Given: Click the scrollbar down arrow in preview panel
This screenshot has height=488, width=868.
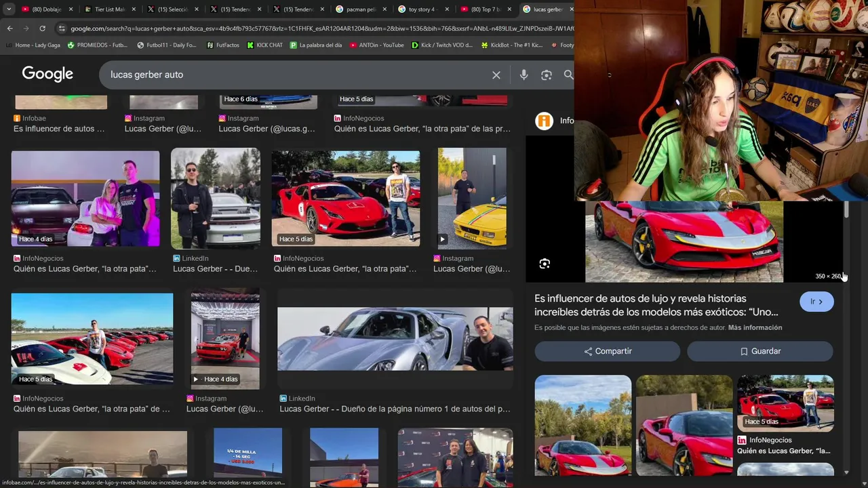Looking at the screenshot, I should 846,472.
